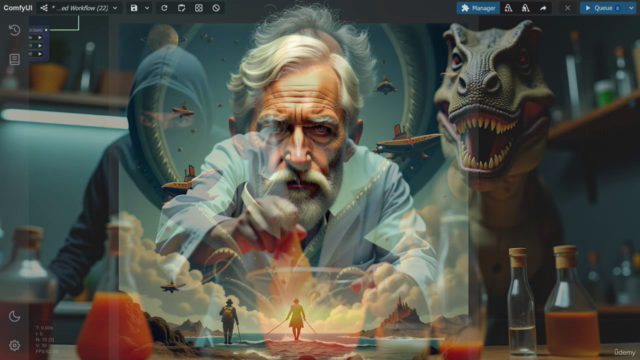Open settings gear icon in sidebar
The image size is (640, 360).
coord(15,345)
